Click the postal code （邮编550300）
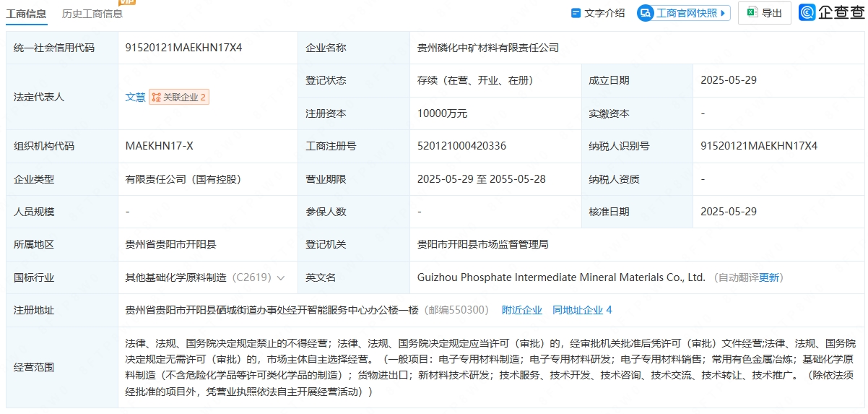The width and height of the screenshot is (868, 414). [456, 310]
